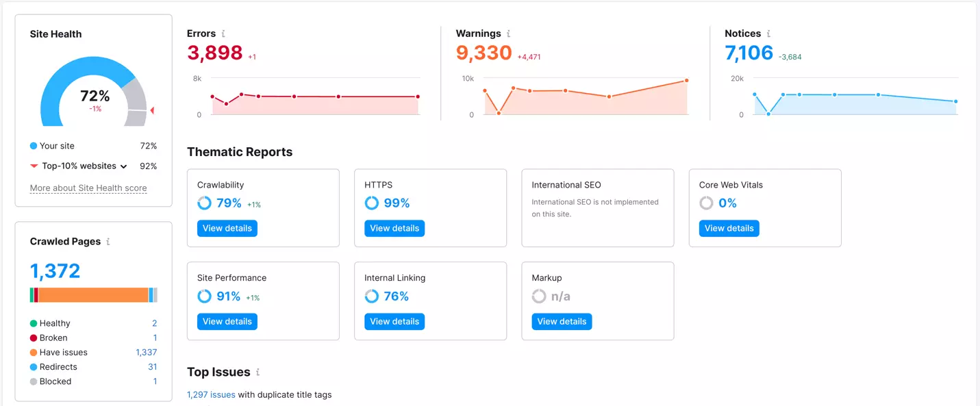The width and height of the screenshot is (980, 406).
Task: View details for Core Web Vitals
Action: pos(729,228)
